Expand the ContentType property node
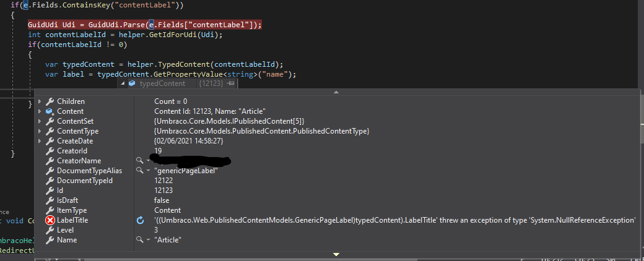Image resolution: width=644 pixels, height=261 pixels. [x=40, y=131]
